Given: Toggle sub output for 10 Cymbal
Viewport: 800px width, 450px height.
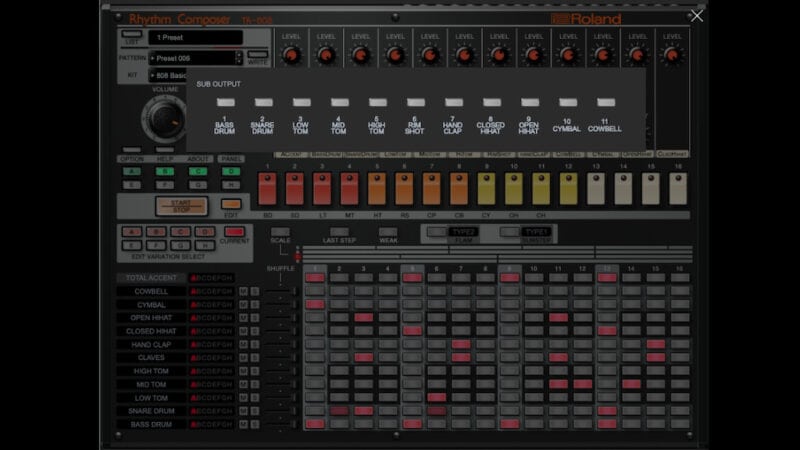Looking at the screenshot, I should (568, 103).
